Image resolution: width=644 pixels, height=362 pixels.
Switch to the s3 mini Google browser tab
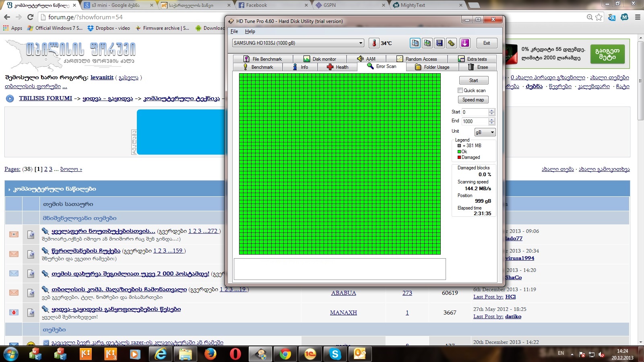pyautogui.click(x=119, y=5)
